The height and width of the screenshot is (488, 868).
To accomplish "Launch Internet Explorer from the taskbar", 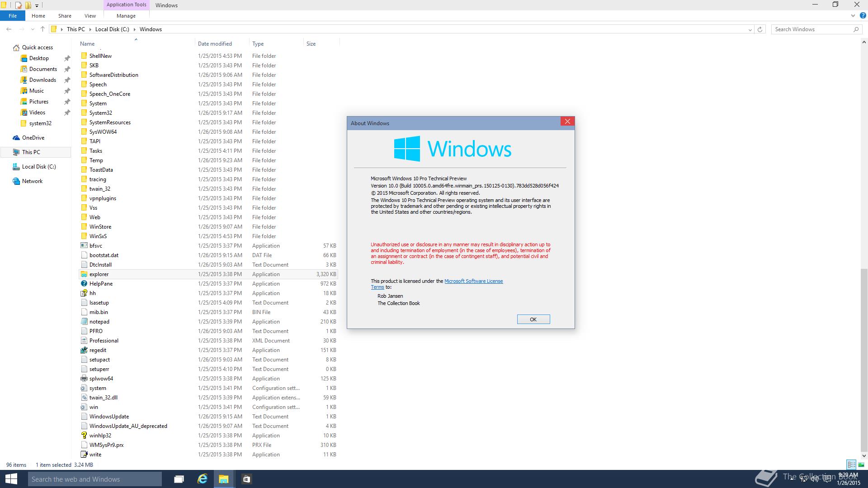I will [x=202, y=479].
